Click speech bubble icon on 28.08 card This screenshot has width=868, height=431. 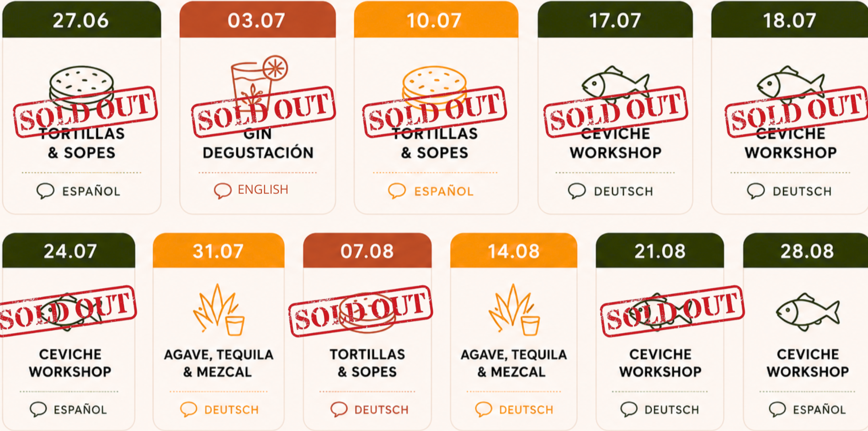[x=777, y=409]
